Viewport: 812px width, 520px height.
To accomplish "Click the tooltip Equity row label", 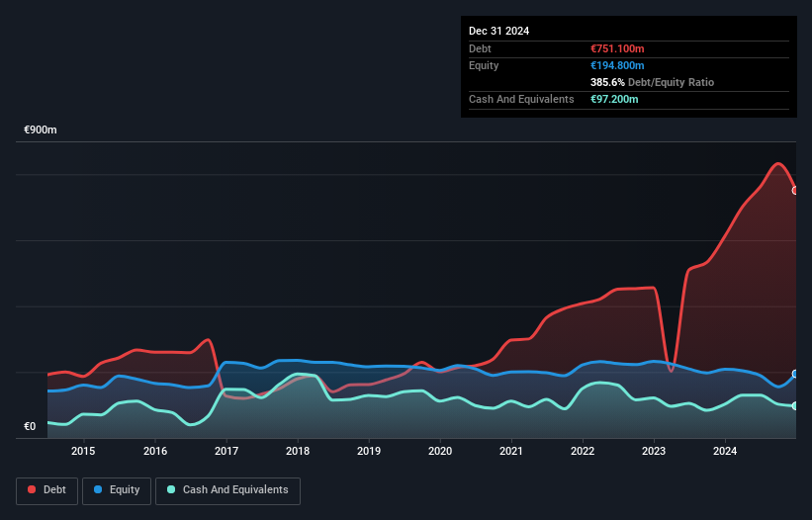I will (484, 65).
